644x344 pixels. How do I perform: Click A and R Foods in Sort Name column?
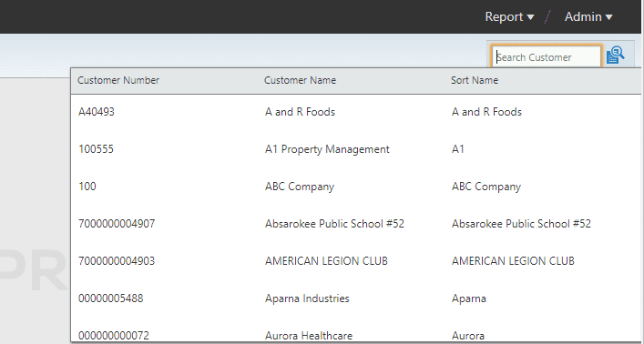click(486, 112)
